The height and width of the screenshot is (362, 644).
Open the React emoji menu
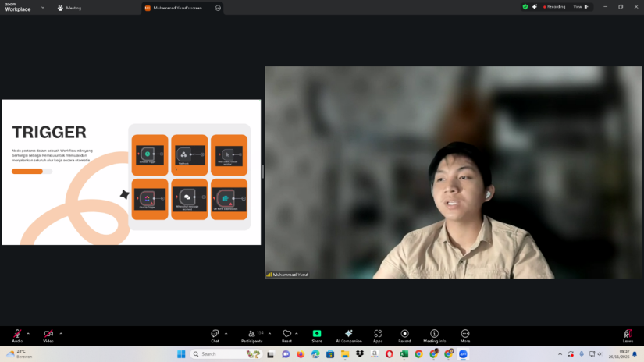coord(286,334)
